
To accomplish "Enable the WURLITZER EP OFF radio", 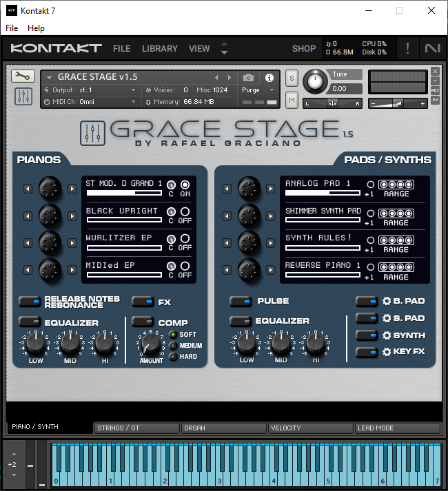I will click(185, 238).
